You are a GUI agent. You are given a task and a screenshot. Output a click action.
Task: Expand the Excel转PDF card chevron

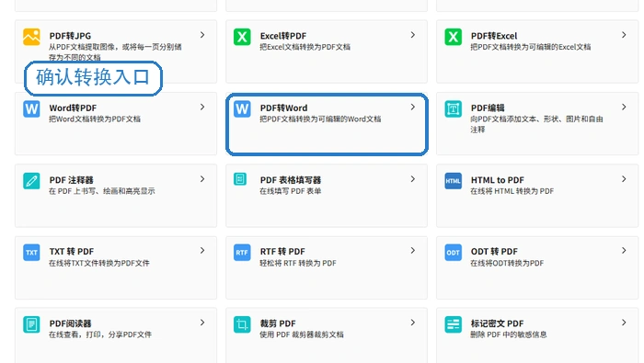tap(413, 35)
